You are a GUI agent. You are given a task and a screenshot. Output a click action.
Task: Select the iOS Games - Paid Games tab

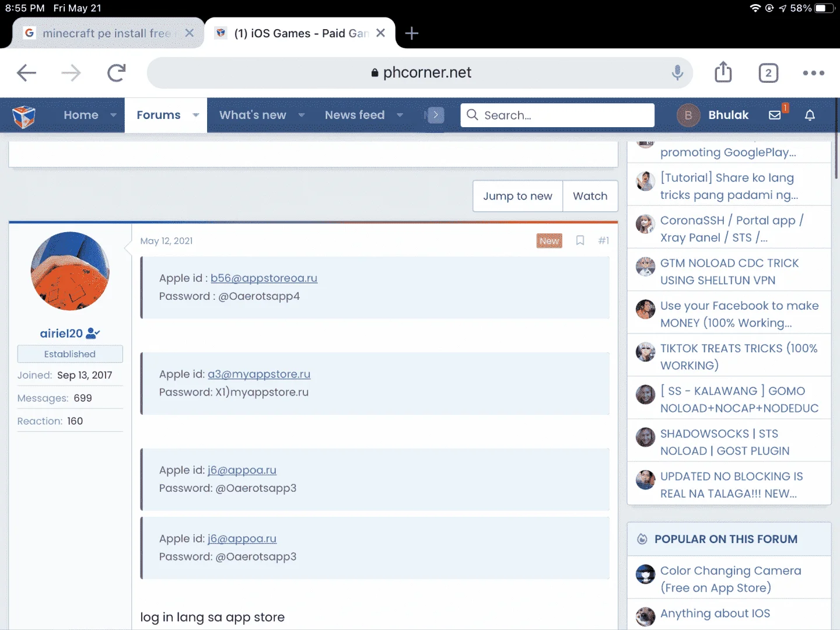click(x=301, y=33)
